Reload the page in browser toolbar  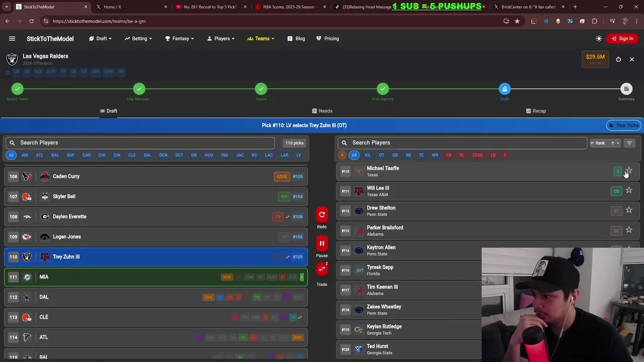click(x=31, y=21)
